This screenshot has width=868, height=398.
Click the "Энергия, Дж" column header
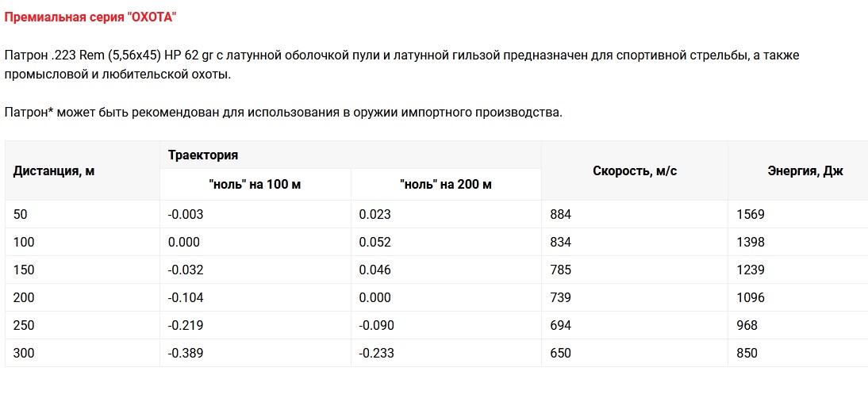point(805,170)
